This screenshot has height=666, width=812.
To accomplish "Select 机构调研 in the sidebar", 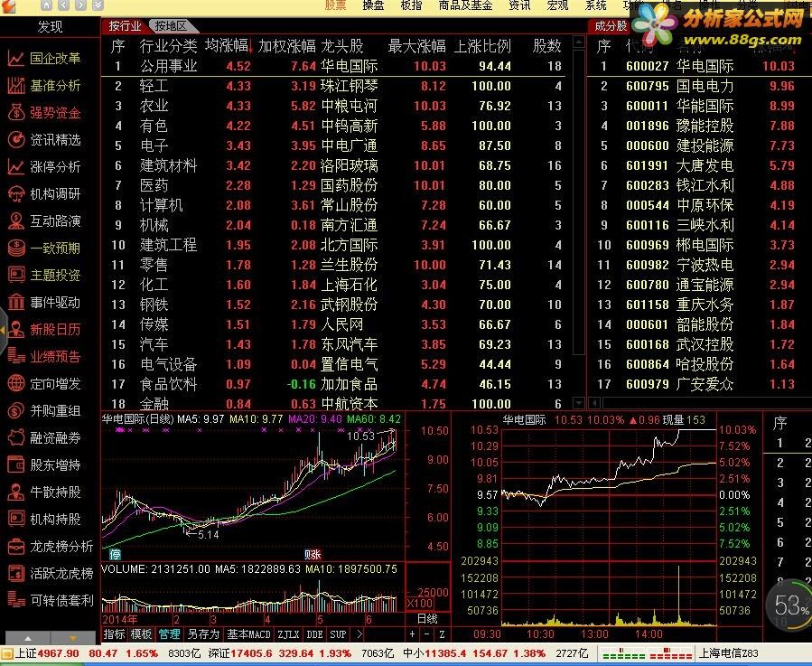I will tap(44, 194).
